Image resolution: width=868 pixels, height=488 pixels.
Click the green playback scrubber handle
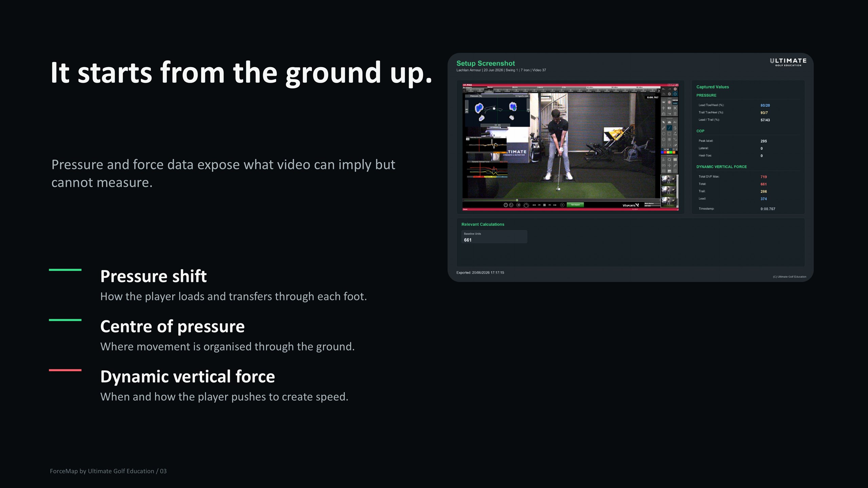point(517,200)
